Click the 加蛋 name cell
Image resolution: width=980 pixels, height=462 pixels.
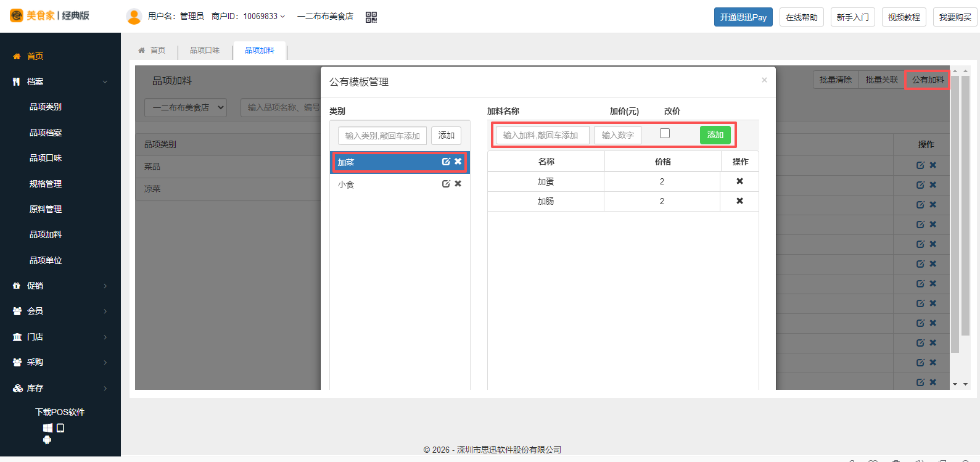click(546, 181)
